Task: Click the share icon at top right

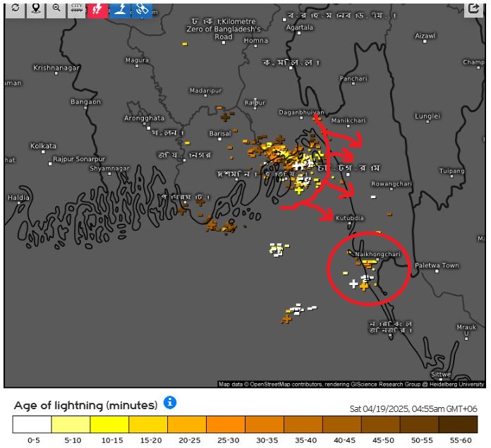Action: [x=473, y=8]
